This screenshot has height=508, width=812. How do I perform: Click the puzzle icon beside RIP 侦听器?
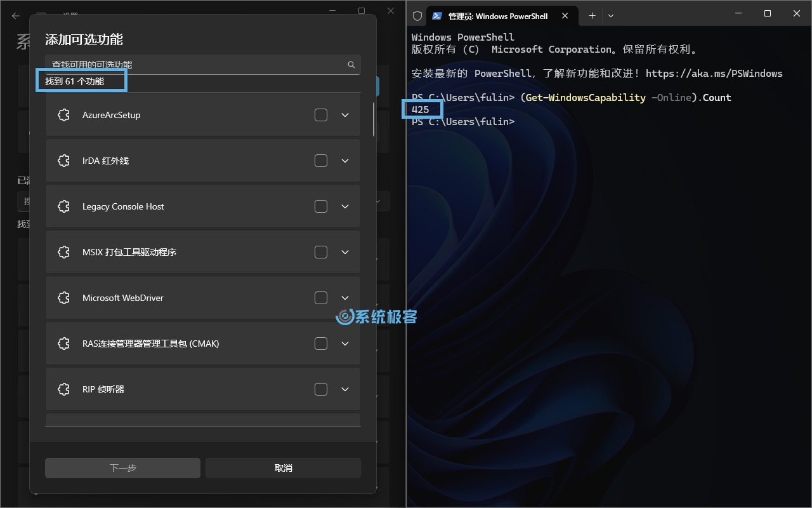coord(63,389)
